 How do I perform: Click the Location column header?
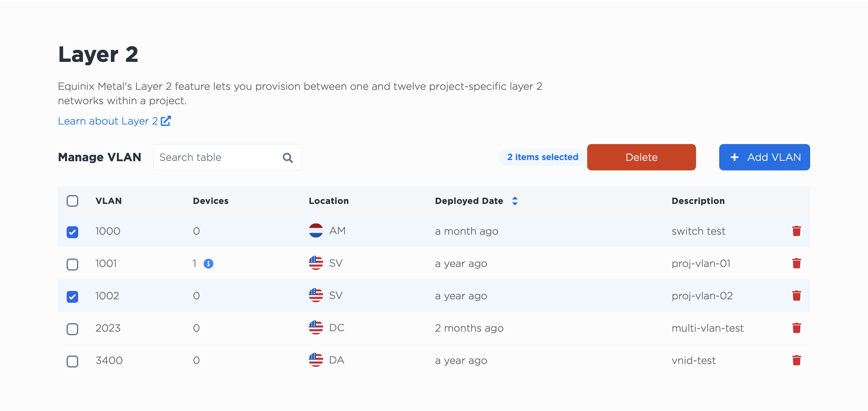click(x=329, y=201)
